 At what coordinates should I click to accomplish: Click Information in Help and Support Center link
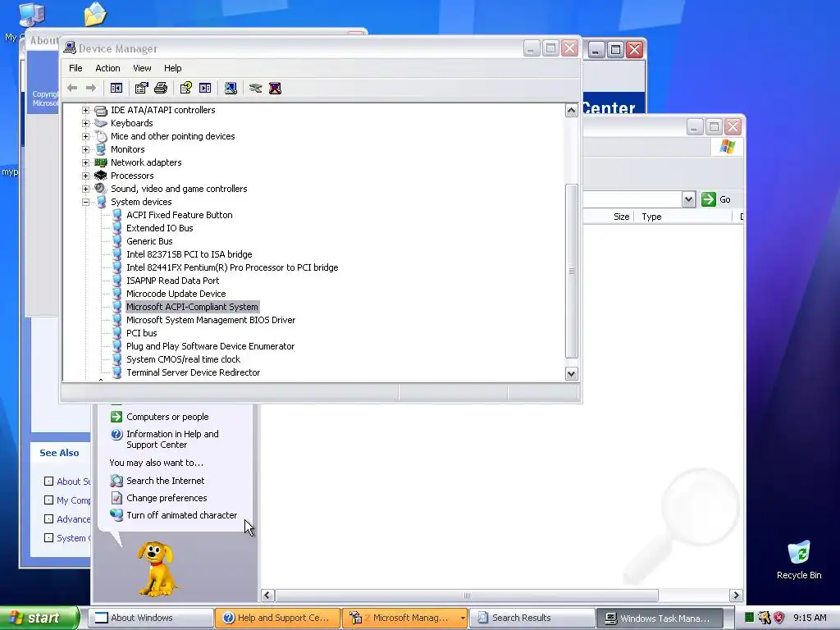[172, 440]
